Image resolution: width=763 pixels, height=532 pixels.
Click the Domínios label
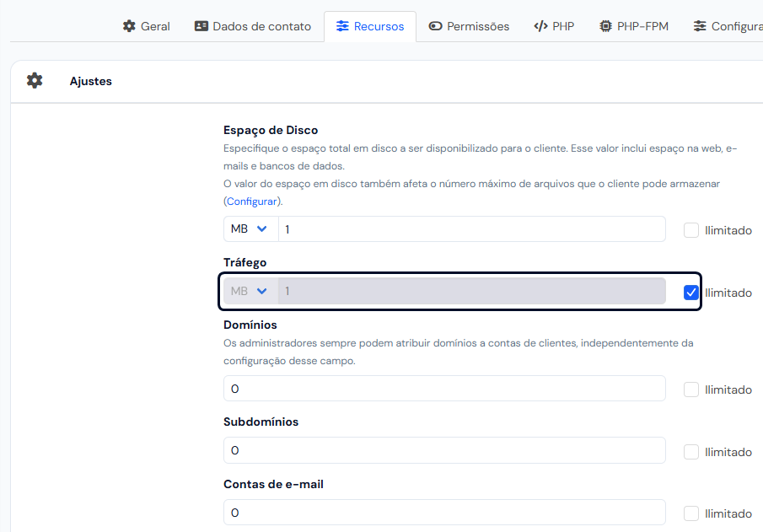250,325
